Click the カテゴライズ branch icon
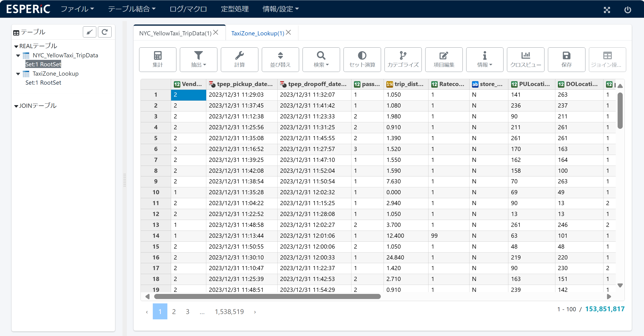The height and width of the screenshot is (336, 644). [403, 59]
